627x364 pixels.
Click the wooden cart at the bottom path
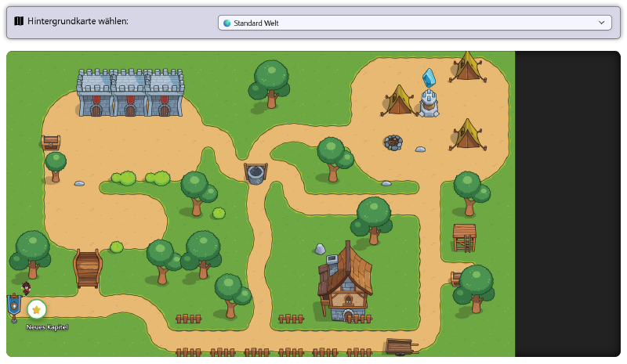(x=402, y=347)
